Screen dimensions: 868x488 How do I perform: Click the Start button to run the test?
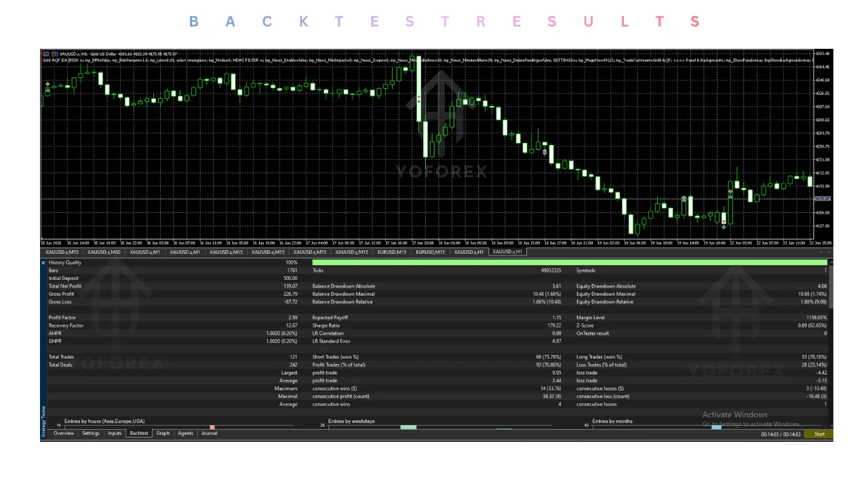[819, 434]
